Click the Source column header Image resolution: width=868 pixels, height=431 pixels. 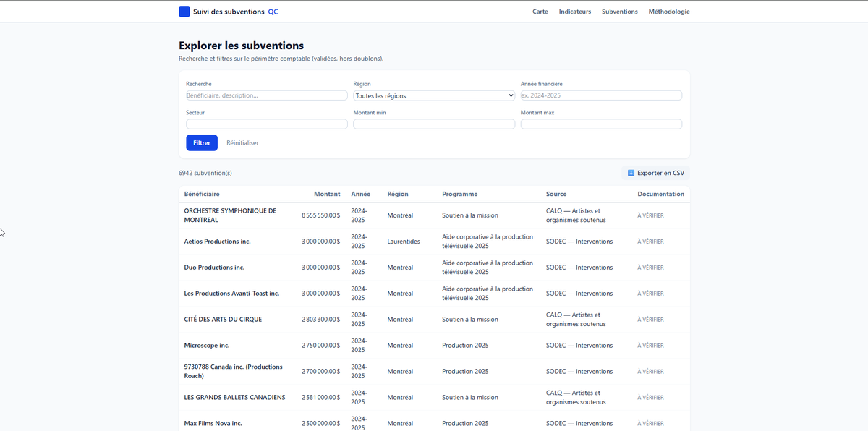tap(556, 194)
